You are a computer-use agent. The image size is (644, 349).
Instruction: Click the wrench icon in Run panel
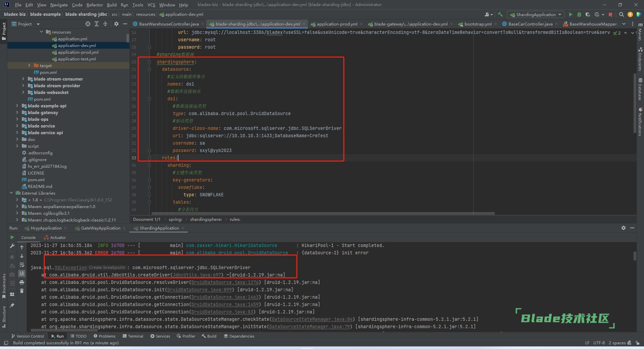pos(12,246)
